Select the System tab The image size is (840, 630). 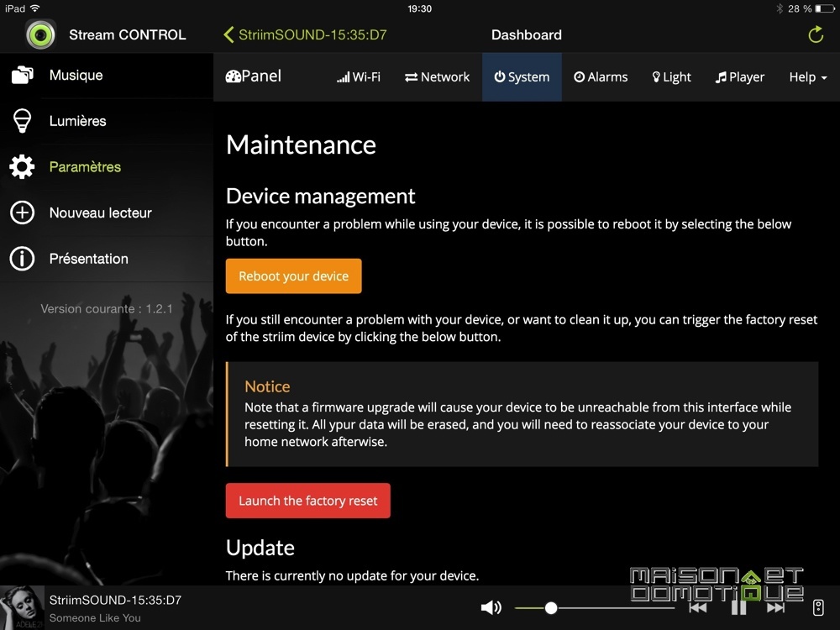(x=522, y=77)
